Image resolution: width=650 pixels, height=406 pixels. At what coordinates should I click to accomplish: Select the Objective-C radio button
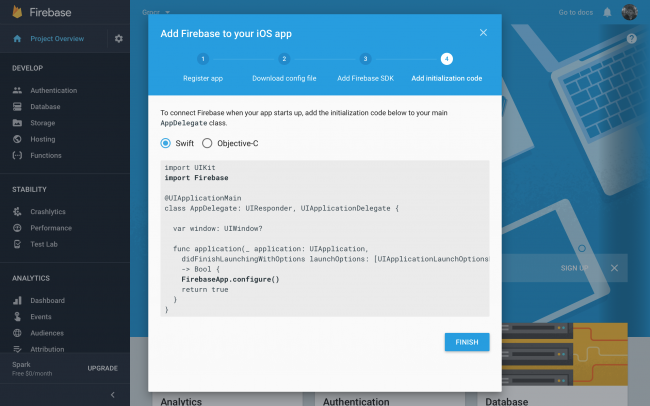[x=207, y=143]
